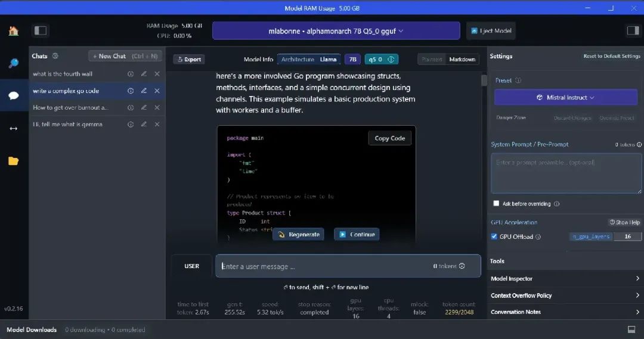The width and height of the screenshot is (644, 339).
Task: Show info for 'How to get over burnout' chat
Action: coord(131,107)
